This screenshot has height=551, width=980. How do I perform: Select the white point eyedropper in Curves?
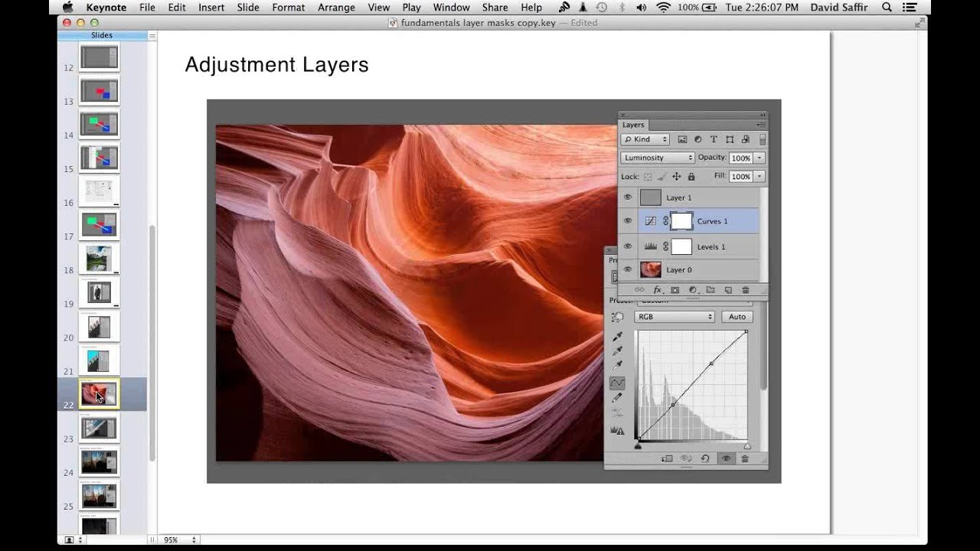pyautogui.click(x=617, y=365)
